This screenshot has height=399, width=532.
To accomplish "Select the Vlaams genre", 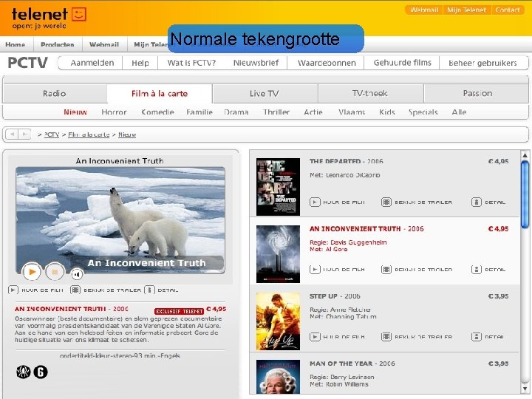I will (x=352, y=112).
